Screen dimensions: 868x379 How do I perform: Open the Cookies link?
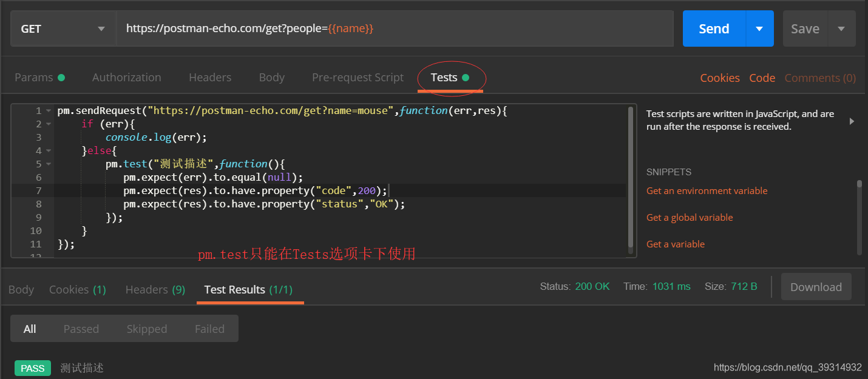click(720, 78)
